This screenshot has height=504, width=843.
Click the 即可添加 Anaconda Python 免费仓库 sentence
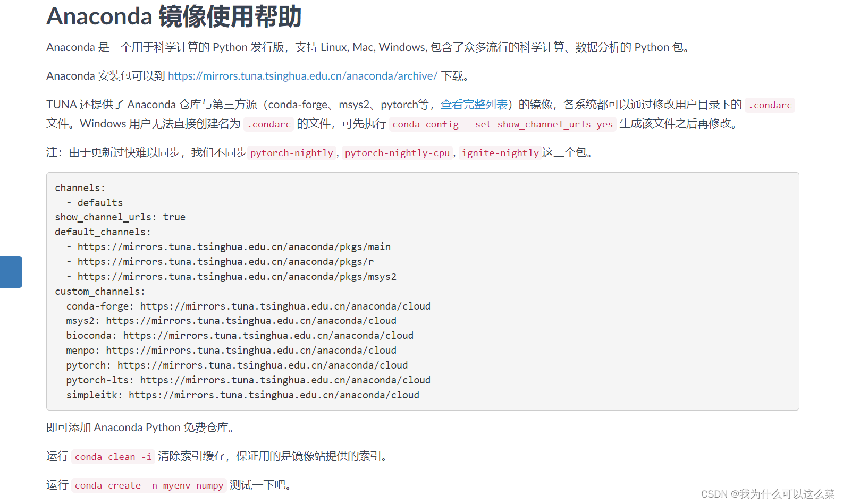tap(141, 428)
